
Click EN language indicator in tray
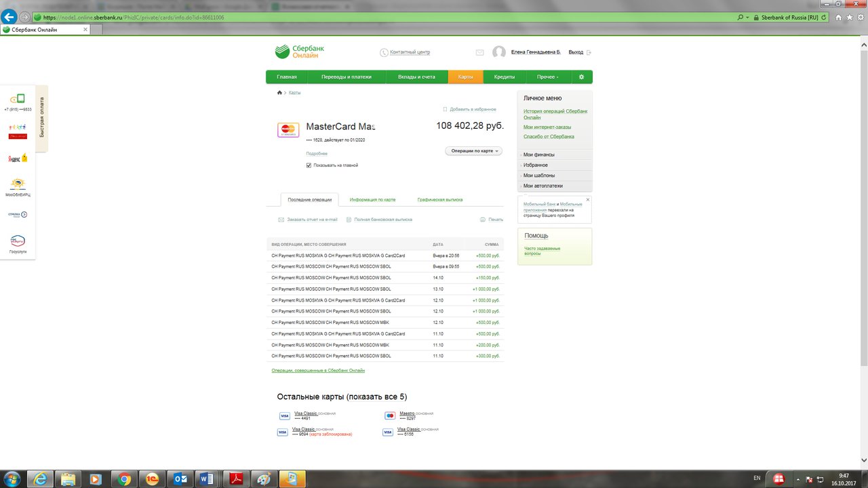click(757, 479)
